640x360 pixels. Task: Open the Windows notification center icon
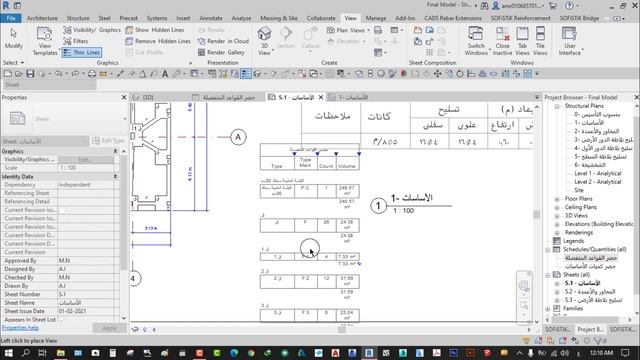(625, 353)
